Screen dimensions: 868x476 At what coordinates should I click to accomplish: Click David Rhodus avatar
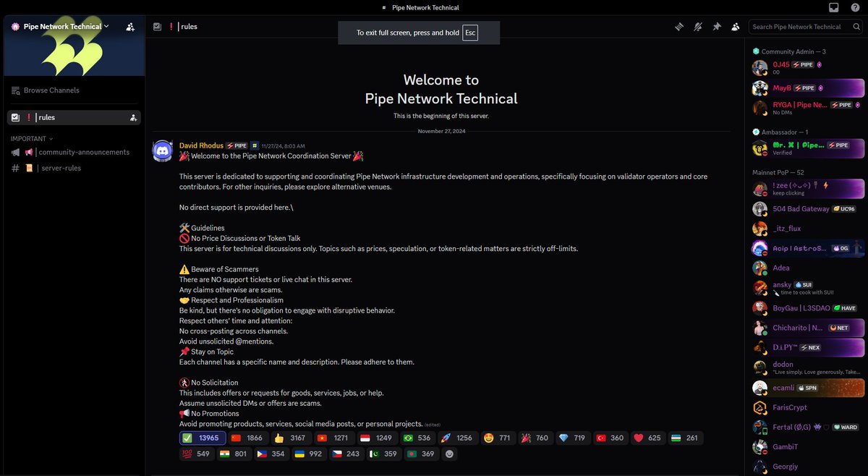click(163, 152)
